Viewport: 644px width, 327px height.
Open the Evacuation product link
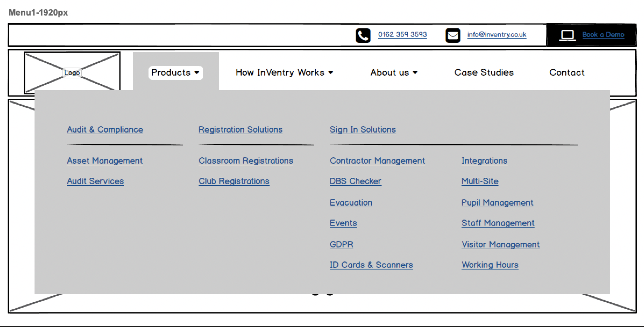pyautogui.click(x=351, y=203)
